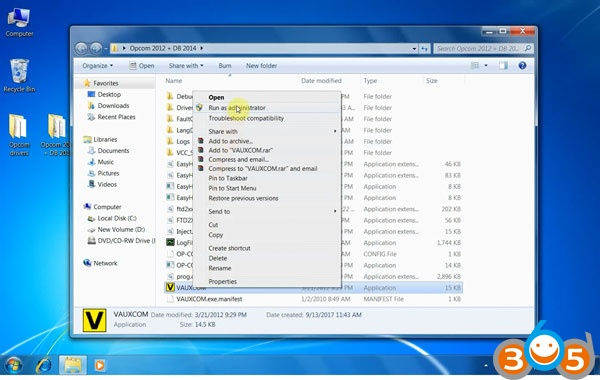This screenshot has height=380, width=600.
Task: Open Videos library
Action: (x=107, y=184)
